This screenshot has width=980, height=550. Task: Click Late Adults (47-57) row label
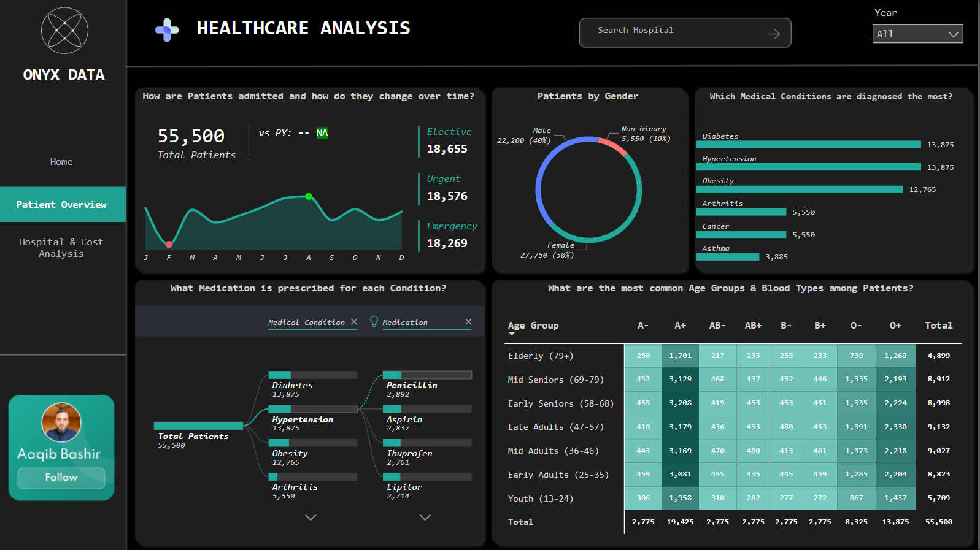[x=555, y=427]
